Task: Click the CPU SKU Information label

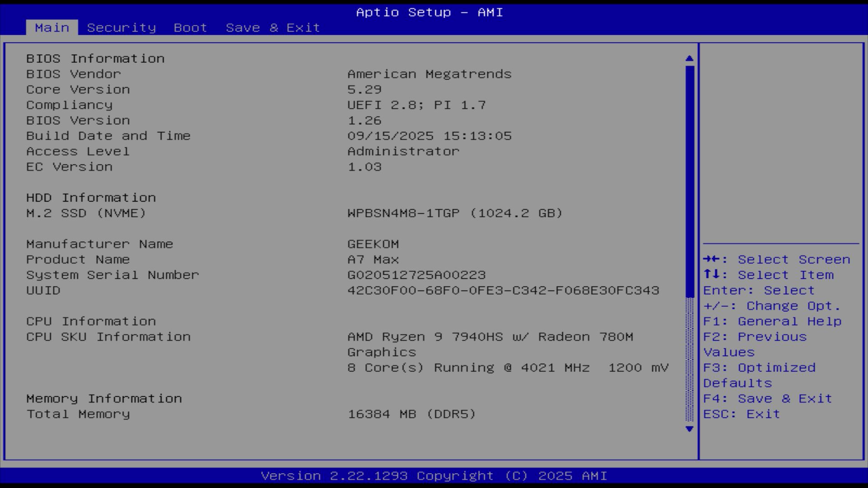Action: coord(108,337)
